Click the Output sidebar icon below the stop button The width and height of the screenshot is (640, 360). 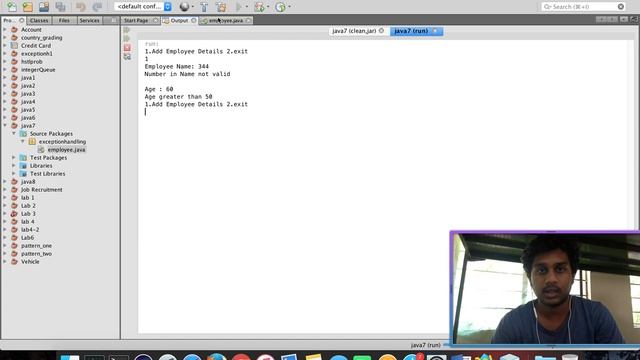[x=127, y=57]
